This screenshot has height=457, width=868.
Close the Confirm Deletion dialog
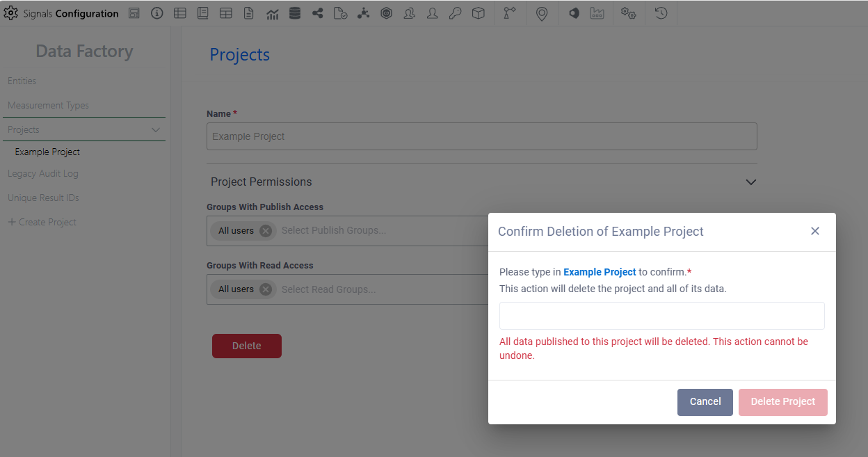click(x=815, y=231)
